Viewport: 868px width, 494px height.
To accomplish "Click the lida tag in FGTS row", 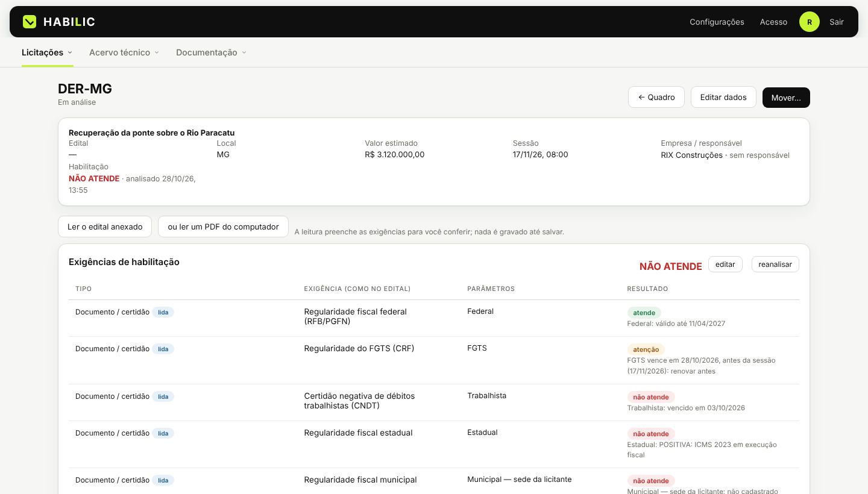I will (163, 349).
